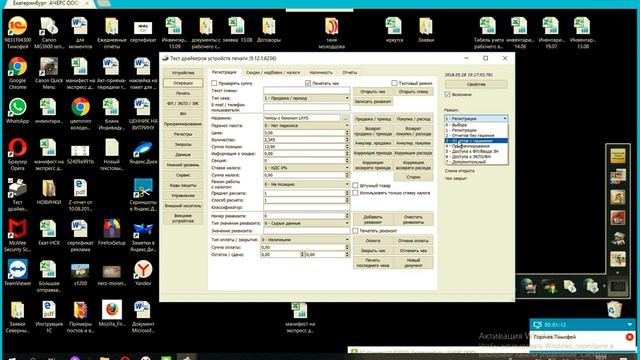Image resolution: width=640 pixels, height=360 pixels.
Task: Open Скриншоты в Яндекс.Диске shortcut
Action: 143,195
